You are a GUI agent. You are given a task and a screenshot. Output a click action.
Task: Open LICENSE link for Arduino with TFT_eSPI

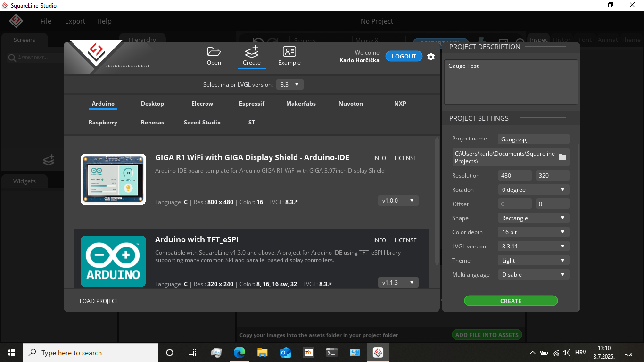405,240
